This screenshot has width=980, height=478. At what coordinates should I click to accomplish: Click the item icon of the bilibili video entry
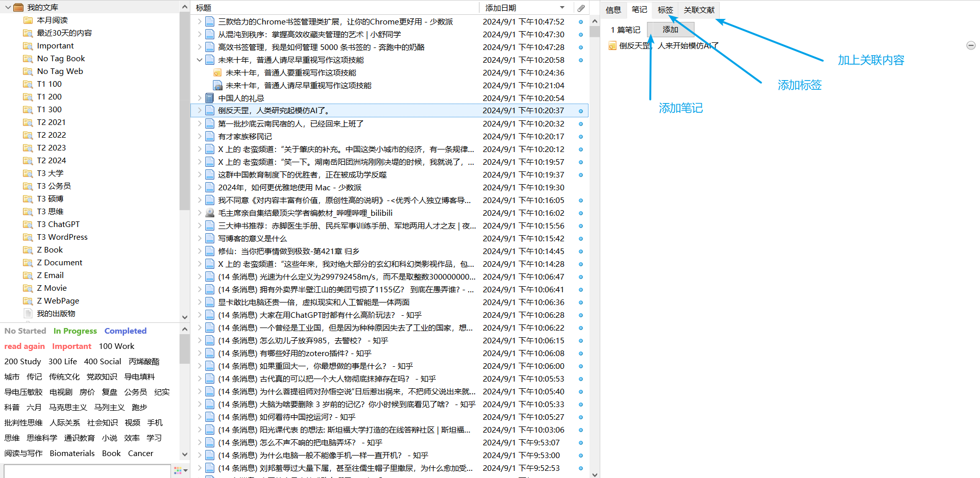[209, 213]
